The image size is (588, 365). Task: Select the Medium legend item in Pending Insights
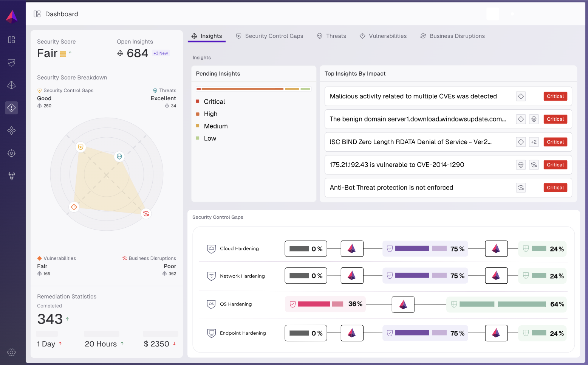coord(215,126)
